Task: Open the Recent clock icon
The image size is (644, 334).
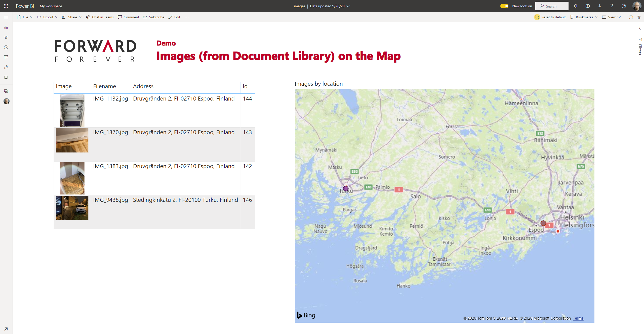Action: (x=6, y=47)
